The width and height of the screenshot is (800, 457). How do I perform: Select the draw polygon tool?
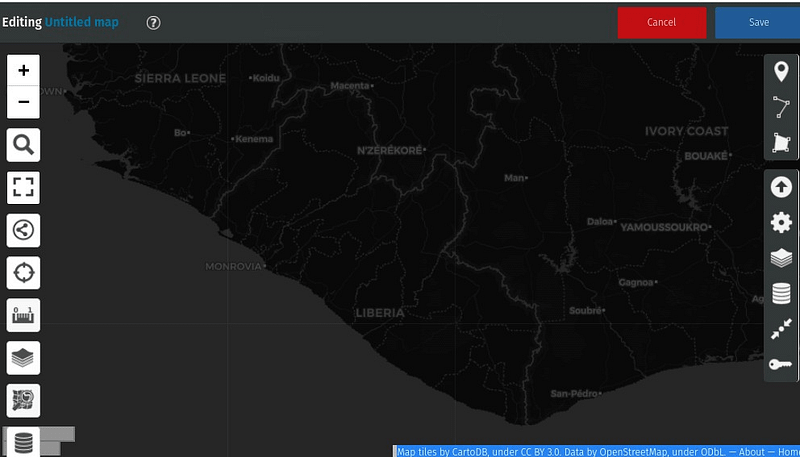tap(781, 142)
